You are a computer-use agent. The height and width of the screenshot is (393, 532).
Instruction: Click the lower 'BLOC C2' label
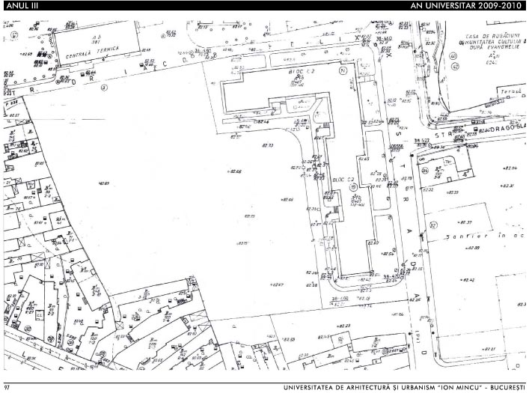pyautogui.click(x=342, y=180)
